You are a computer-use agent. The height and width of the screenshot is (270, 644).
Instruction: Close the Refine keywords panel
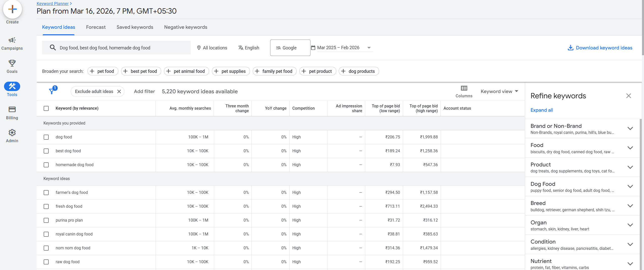[x=628, y=96]
